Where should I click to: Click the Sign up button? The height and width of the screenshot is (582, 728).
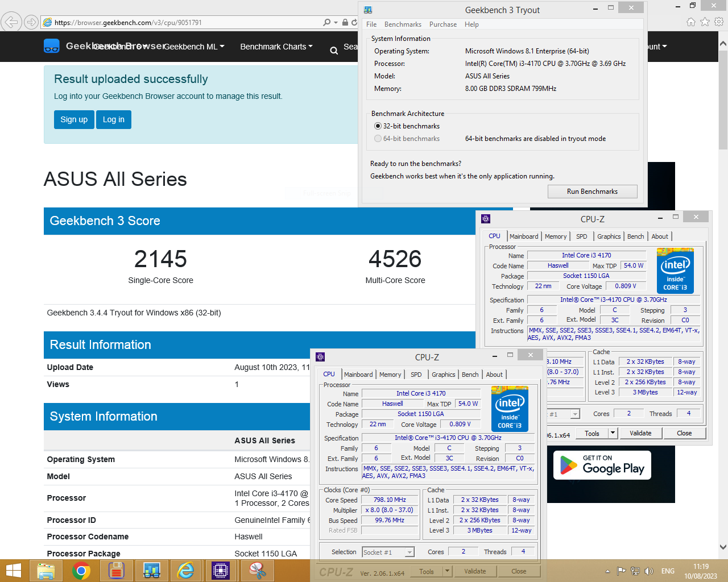click(74, 119)
